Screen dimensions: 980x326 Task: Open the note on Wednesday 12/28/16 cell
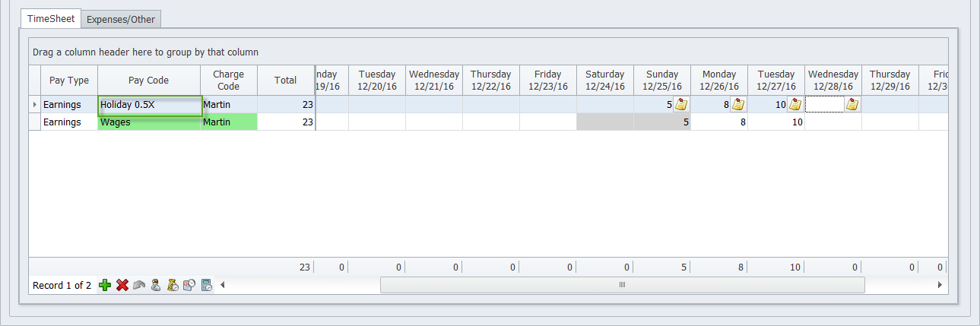tap(852, 105)
